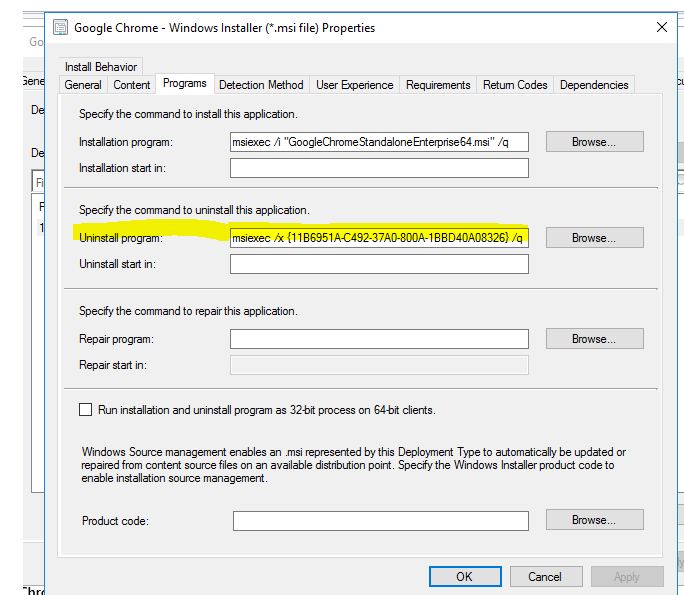Browse for the installation program

tap(595, 142)
